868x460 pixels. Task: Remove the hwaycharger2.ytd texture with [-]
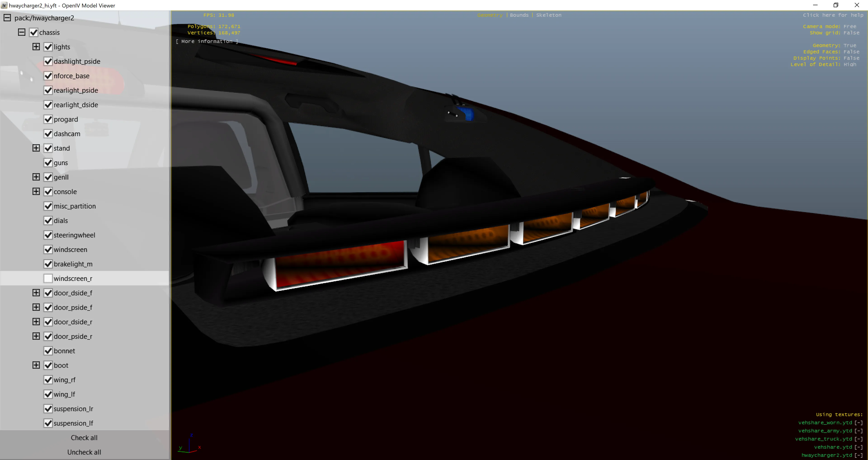858,455
